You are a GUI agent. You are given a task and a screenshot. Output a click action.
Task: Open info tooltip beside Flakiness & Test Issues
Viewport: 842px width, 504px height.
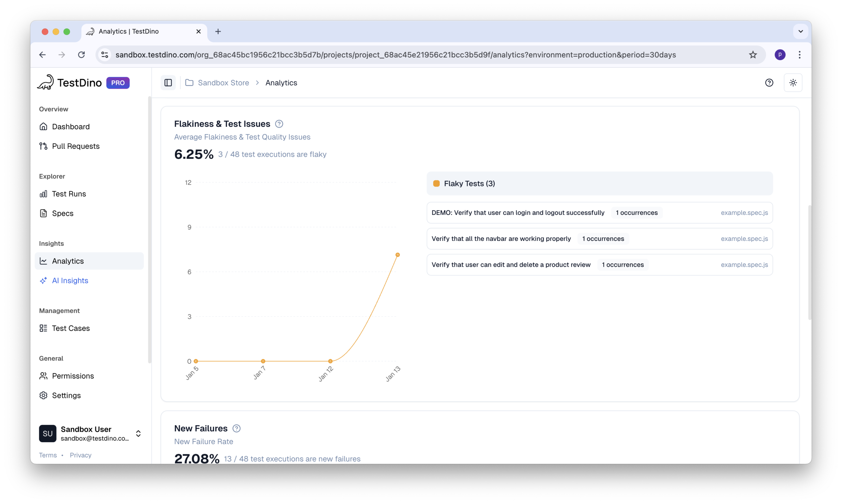279,124
